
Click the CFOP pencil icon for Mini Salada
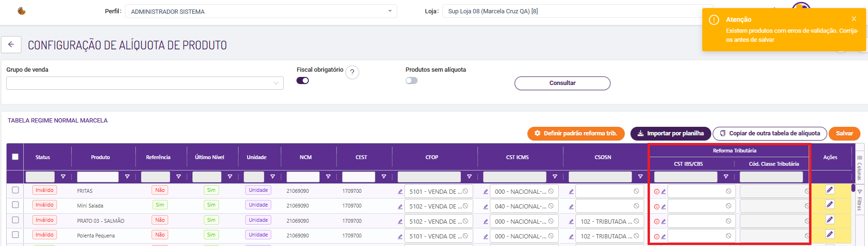400,207
